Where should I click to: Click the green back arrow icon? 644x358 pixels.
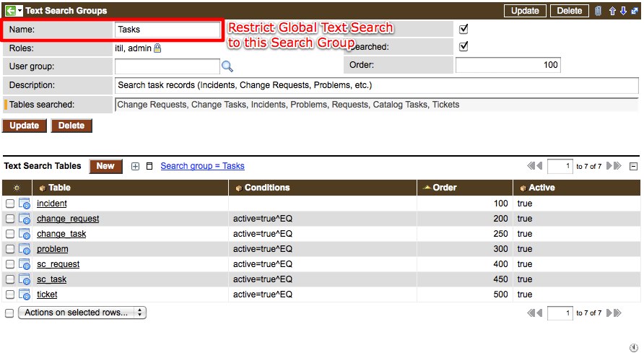coord(10,11)
